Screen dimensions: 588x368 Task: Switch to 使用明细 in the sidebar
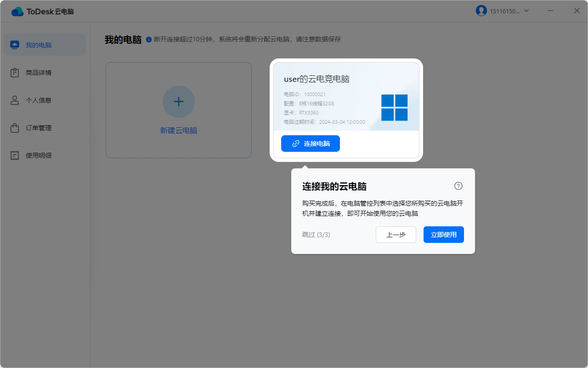(x=45, y=155)
